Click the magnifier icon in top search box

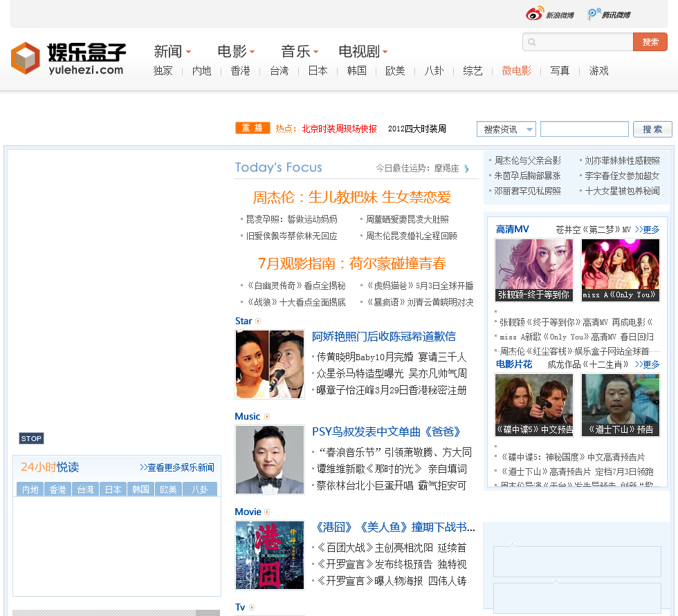tap(532, 42)
